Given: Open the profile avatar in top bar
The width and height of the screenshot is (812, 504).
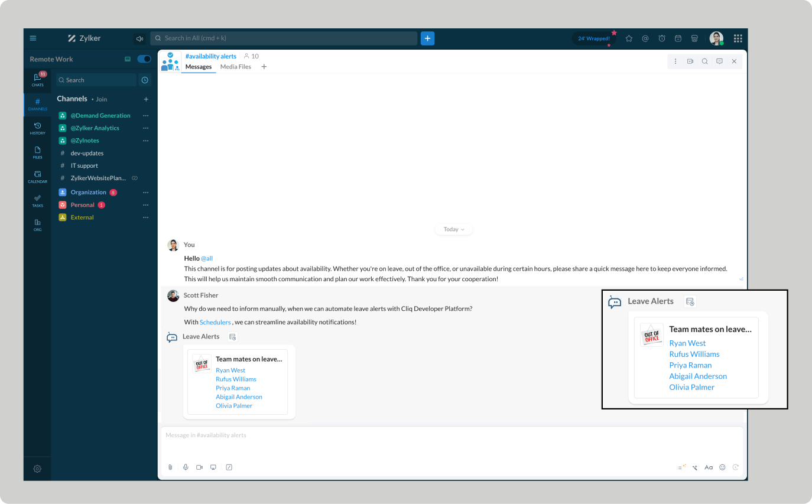Looking at the screenshot, I should click(716, 38).
